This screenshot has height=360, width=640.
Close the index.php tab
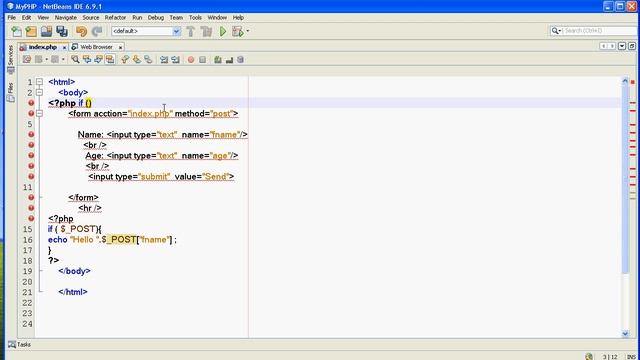coord(64,47)
